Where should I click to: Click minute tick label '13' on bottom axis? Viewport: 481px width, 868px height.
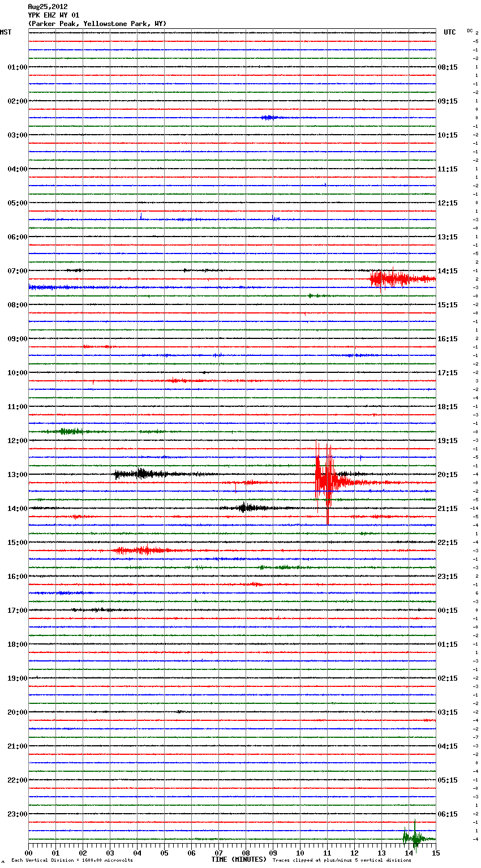(x=381, y=853)
